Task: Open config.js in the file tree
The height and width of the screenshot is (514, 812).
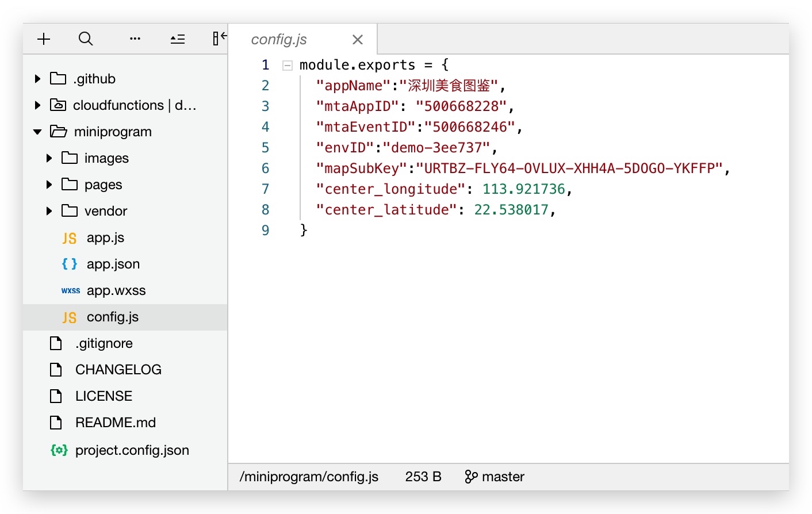Action: (x=113, y=317)
